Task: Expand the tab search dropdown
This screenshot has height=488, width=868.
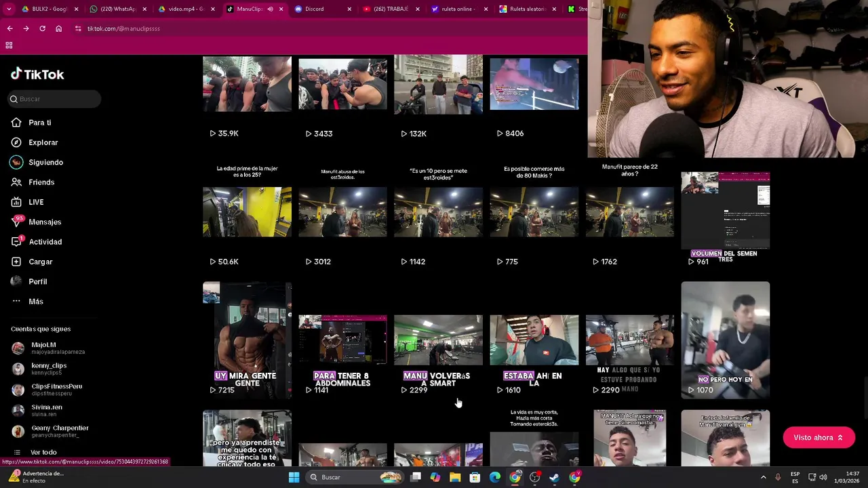Action: (x=9, y=9)
